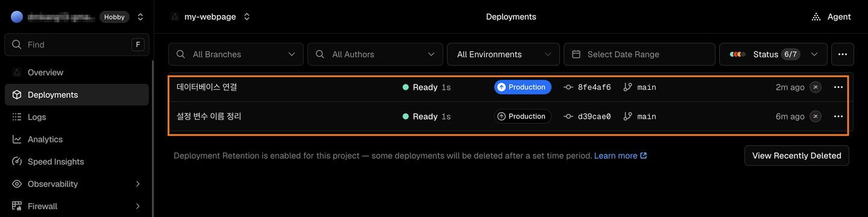Click the Logs list icon
This screenshot has height=217, width=868.
point(17,117)
